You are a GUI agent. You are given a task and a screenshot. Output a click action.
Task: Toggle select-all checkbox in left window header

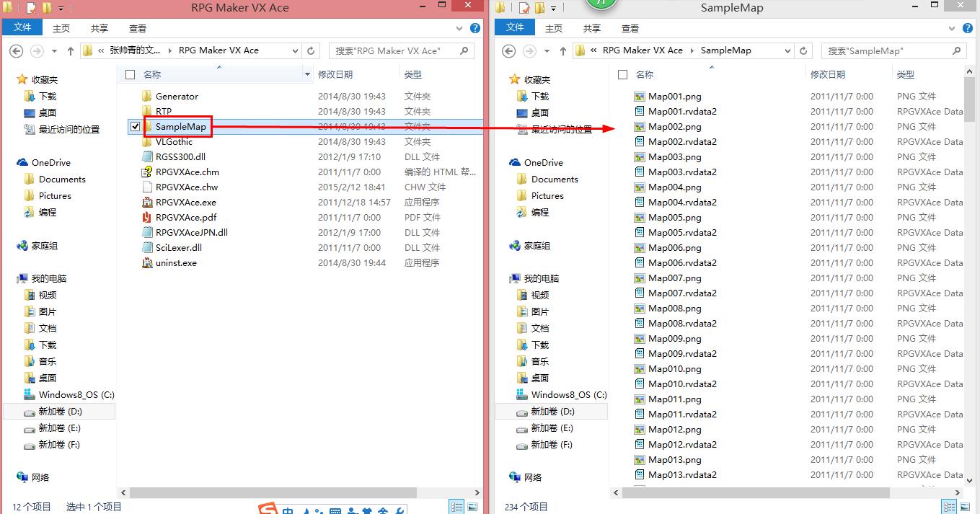(130, 74)
